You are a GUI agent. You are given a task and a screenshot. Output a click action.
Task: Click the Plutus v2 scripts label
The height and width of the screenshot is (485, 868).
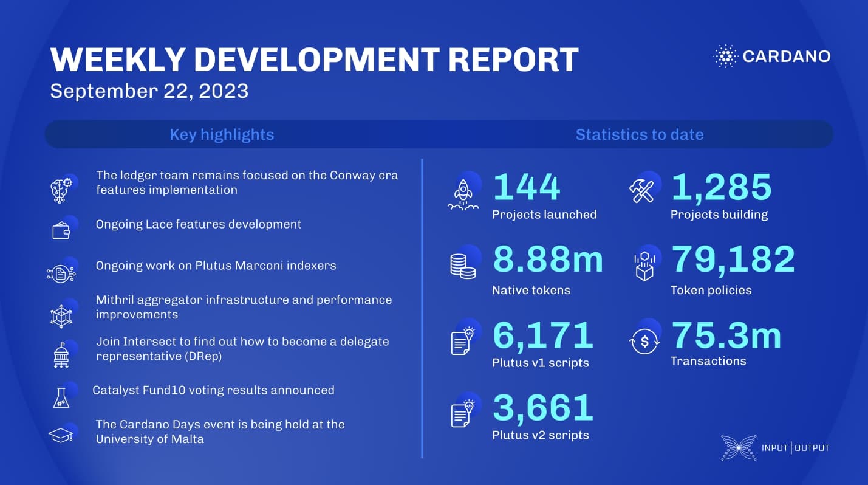tap(541, 435)
